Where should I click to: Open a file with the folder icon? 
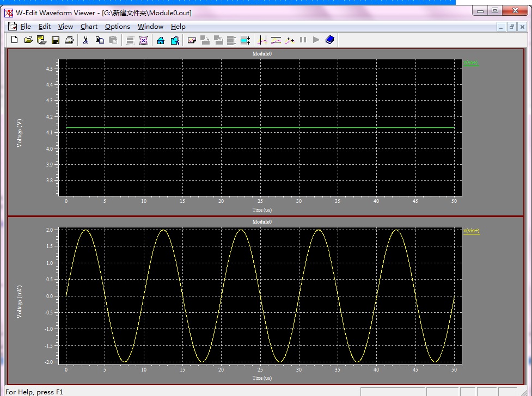click(x=28, y=40)
